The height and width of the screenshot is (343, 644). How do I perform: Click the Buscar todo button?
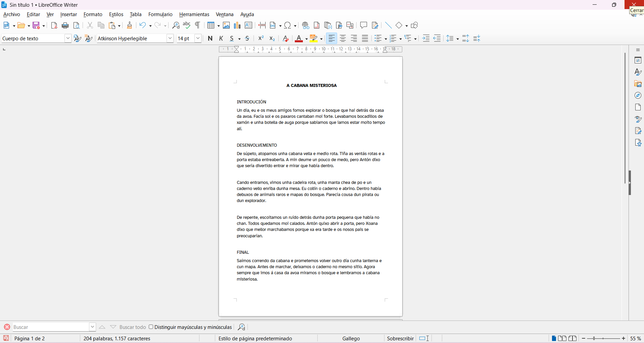[133, 327]
